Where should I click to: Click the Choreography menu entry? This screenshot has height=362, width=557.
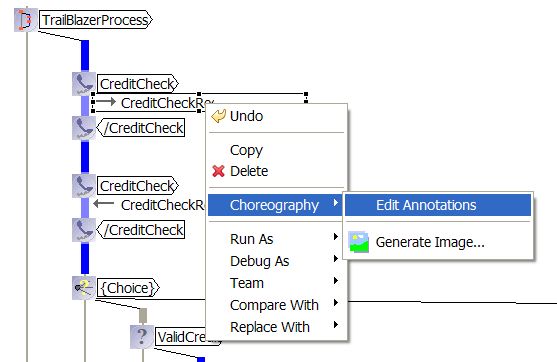click(x=275, y=205)
